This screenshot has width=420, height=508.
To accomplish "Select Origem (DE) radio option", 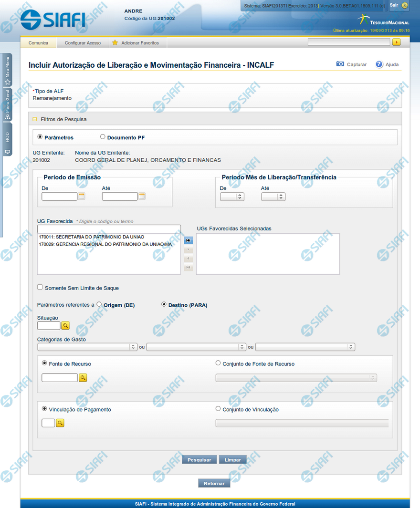I will [99, 304].
